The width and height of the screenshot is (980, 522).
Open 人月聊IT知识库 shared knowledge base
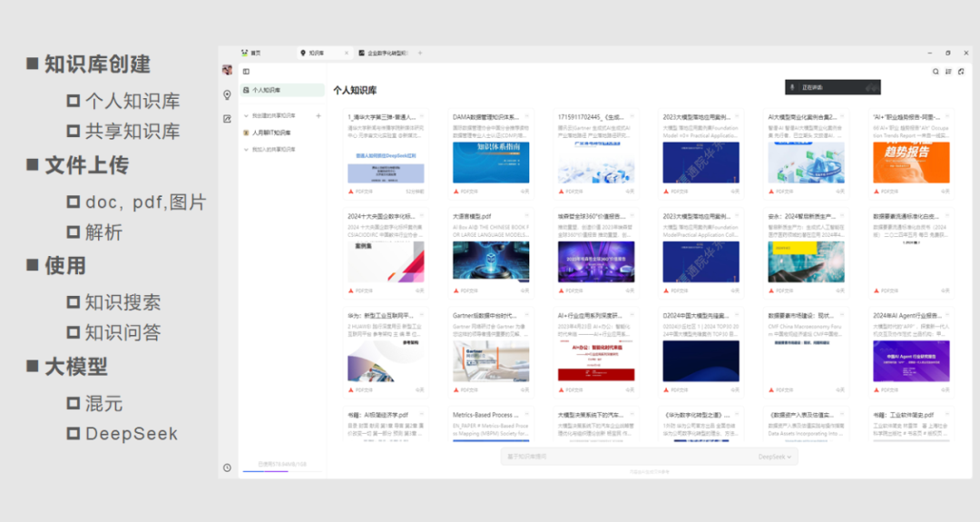click(271, 133)
